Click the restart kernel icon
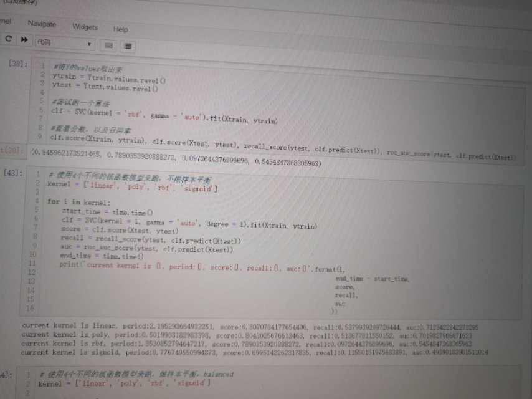 (9, 39)
